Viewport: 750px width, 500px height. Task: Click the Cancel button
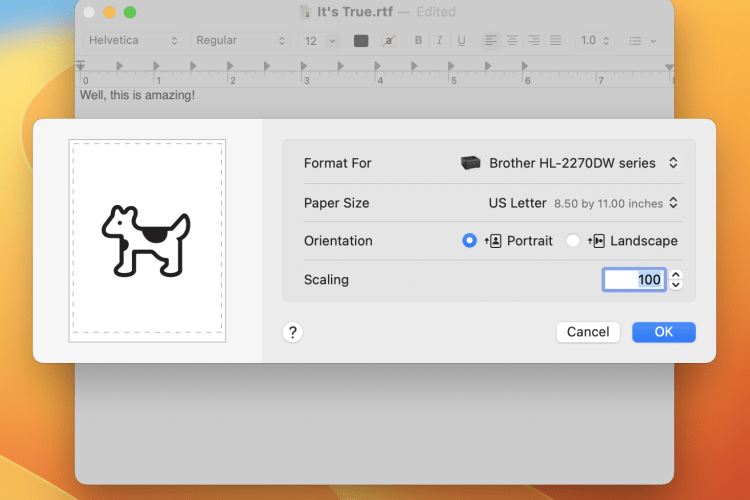588,332
